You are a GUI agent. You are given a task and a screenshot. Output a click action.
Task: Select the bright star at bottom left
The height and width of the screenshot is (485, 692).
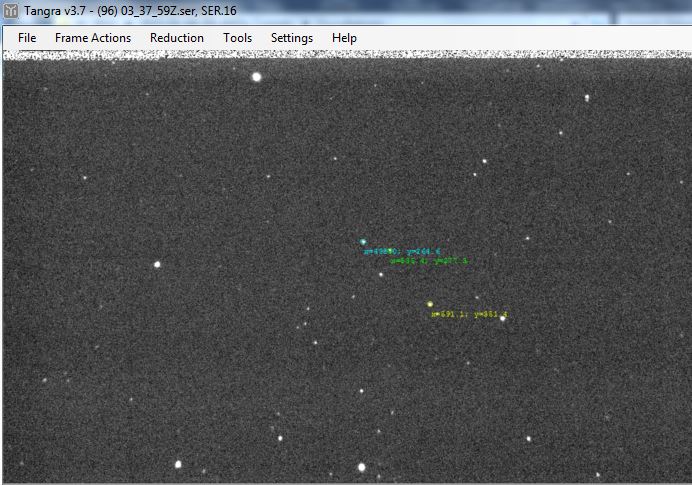coord(179,464)
